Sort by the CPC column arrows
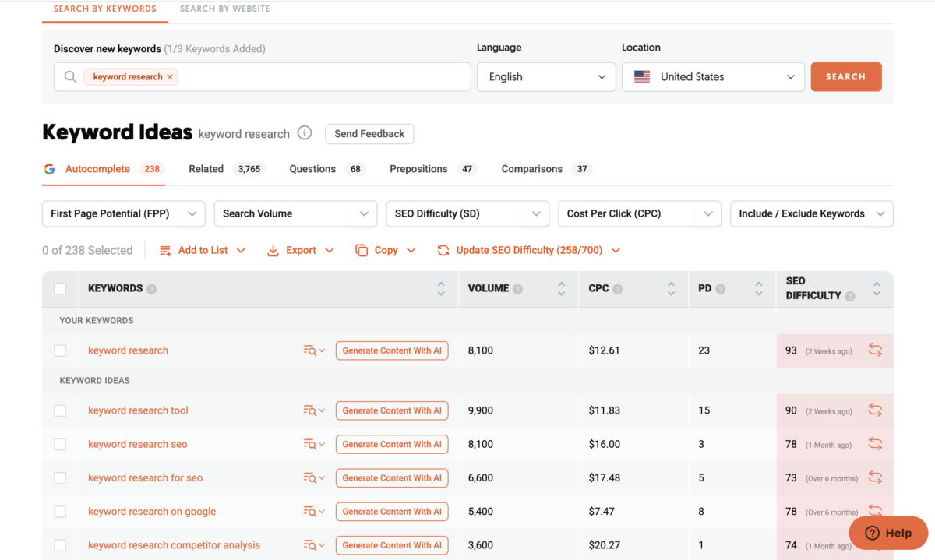 pyautogui.click(x=671, y=289)
